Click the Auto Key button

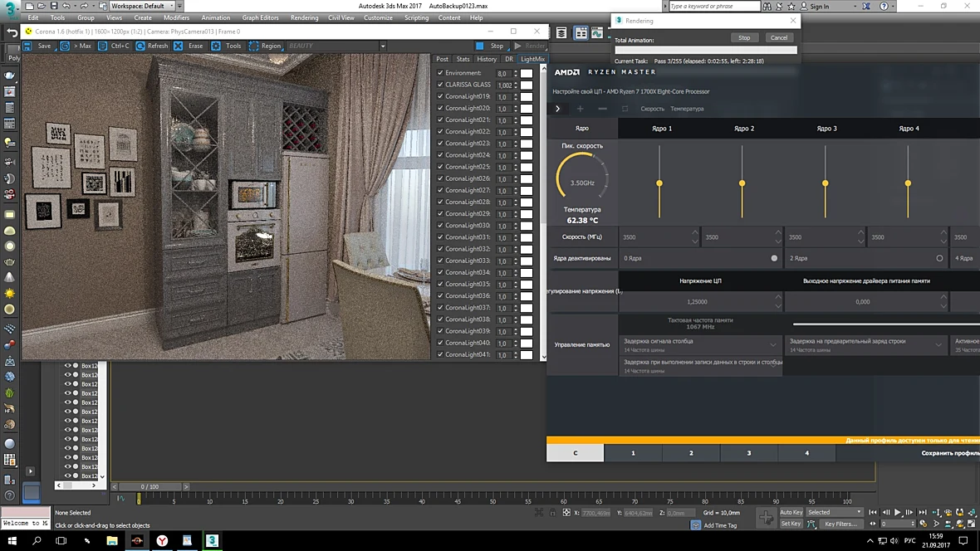791,512
